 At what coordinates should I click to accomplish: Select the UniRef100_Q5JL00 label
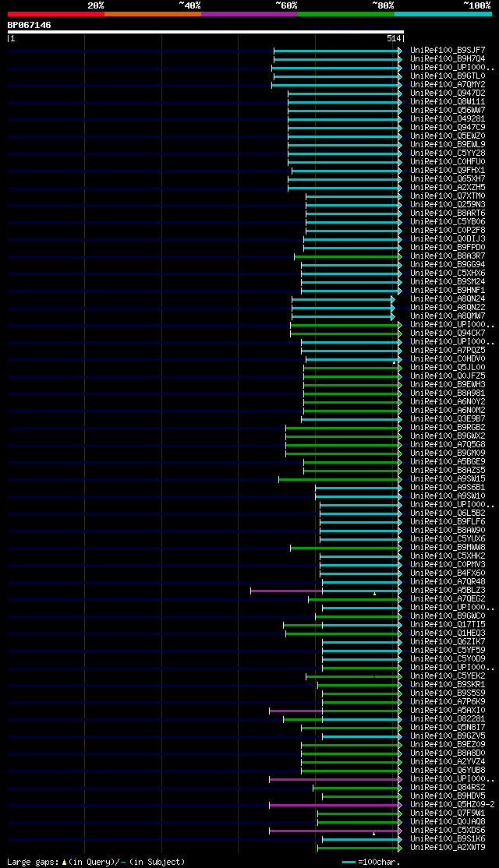pyautogui.click(x=448, y=368)
